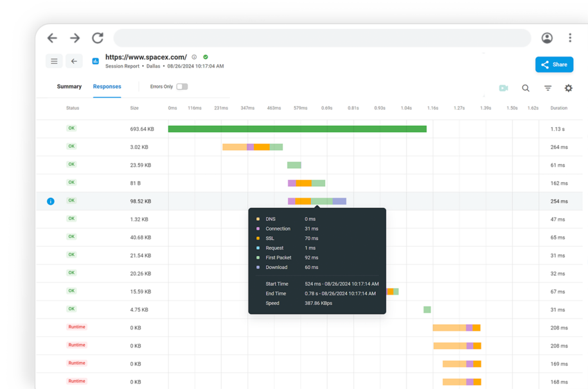The width and height of the screenshot is (588, 389).
Task: Select the search magnifier icon
Action: pyautogui.click(x=525, y=88)
